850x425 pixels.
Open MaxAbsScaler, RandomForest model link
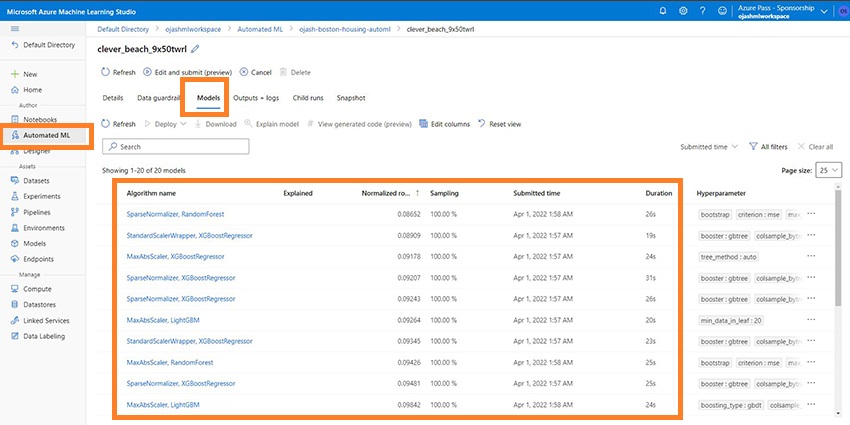tap(170, 362)
